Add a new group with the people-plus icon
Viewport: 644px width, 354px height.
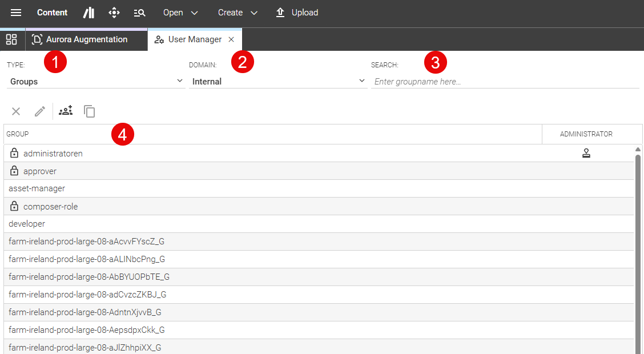66,111
